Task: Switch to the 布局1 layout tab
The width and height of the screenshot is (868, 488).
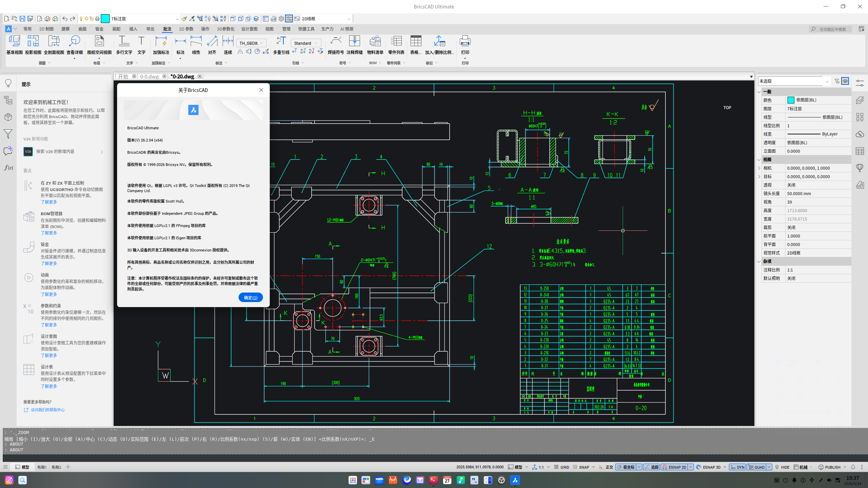Action: click(42, 467)
